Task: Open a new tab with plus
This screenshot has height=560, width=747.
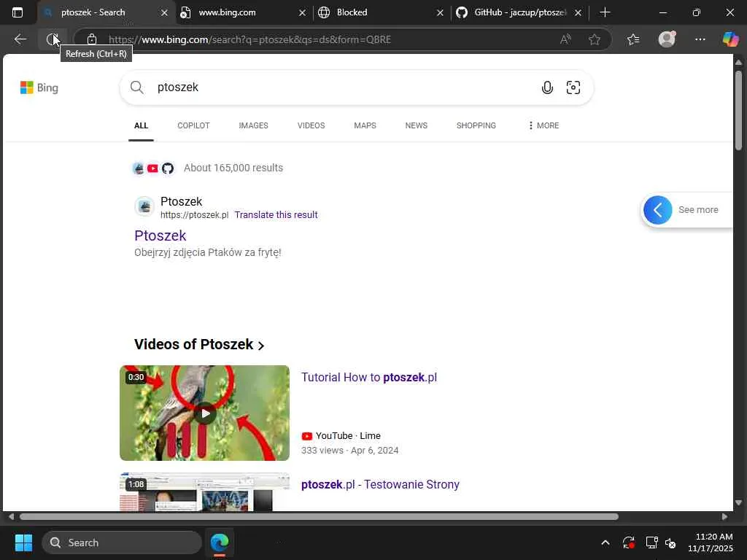Action: coord(605,12)
